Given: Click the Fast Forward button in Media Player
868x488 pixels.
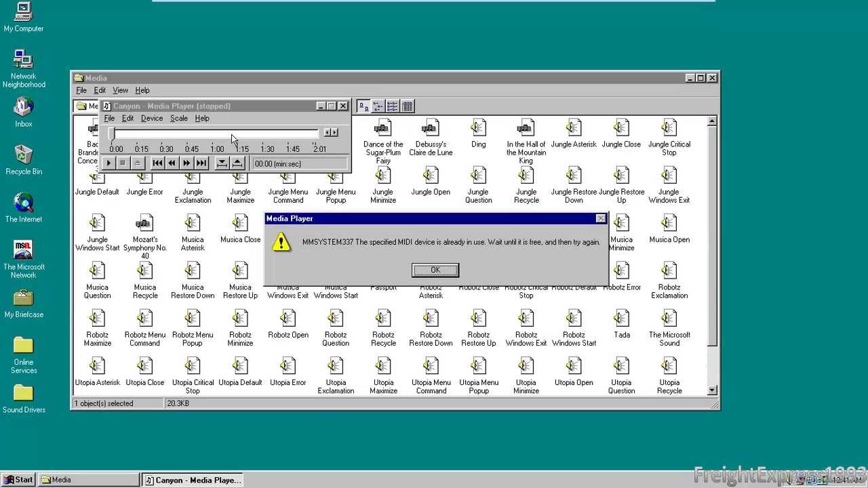Looking at the screenshot, I should tap(186, 163).
